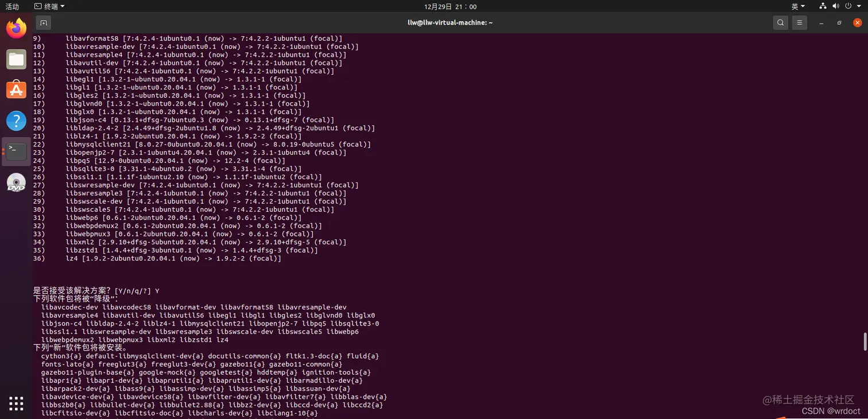Click fonts-lato{a} in install list

[x=68, y=364]
